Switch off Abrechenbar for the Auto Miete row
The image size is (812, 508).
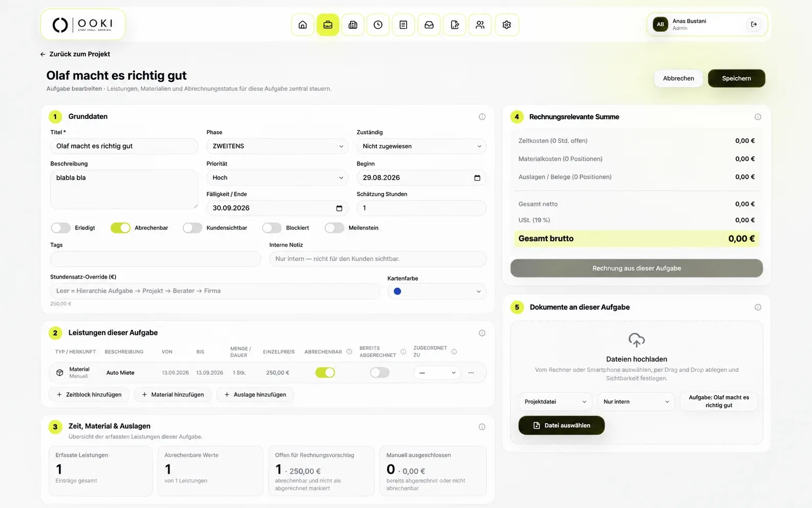coord(325,372)
